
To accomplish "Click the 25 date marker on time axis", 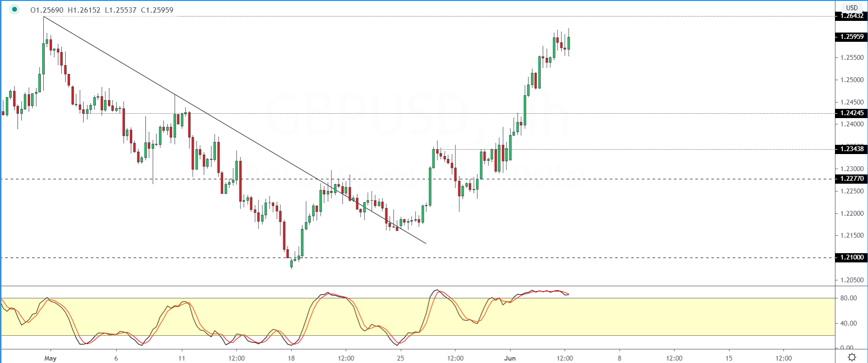I will point(400,359).
